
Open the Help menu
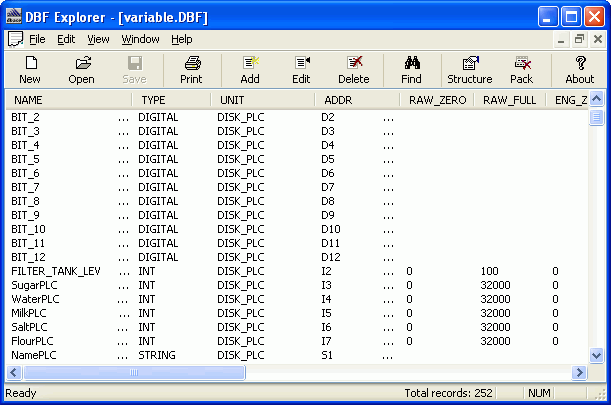[x=182, y=39]
